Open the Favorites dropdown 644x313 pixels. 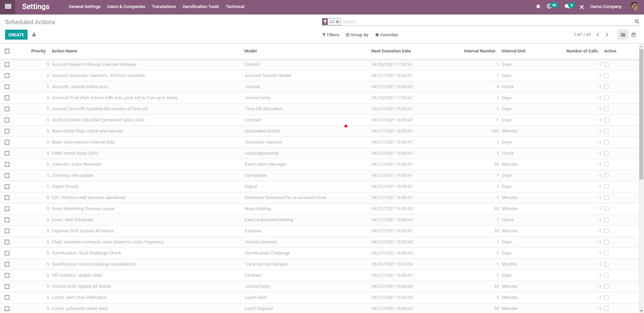tap(386, 35)
